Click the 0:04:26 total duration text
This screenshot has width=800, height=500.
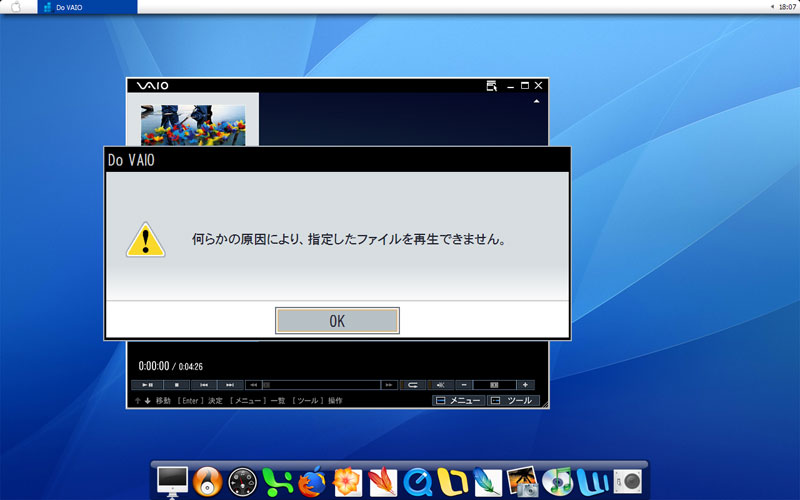190,366
